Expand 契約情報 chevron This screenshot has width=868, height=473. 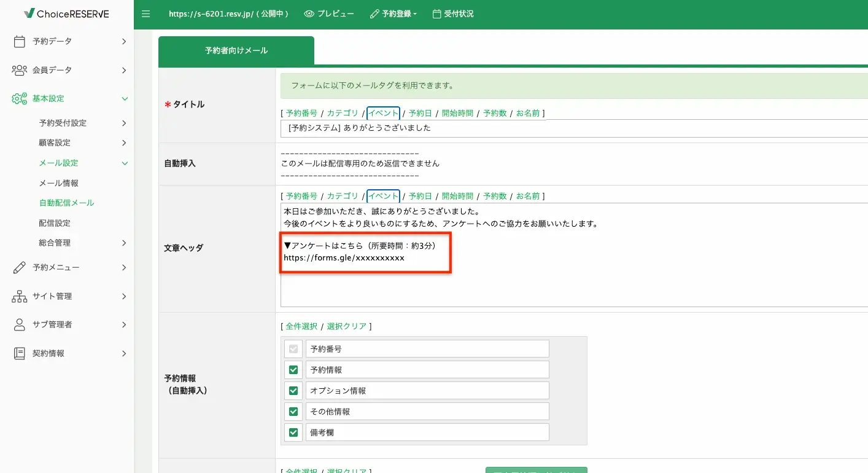point(124,353)
